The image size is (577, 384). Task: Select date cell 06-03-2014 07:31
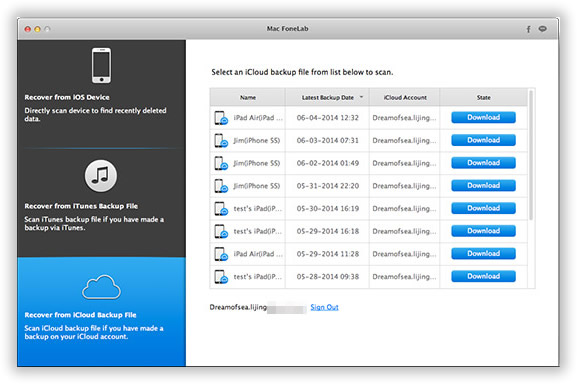328,141
